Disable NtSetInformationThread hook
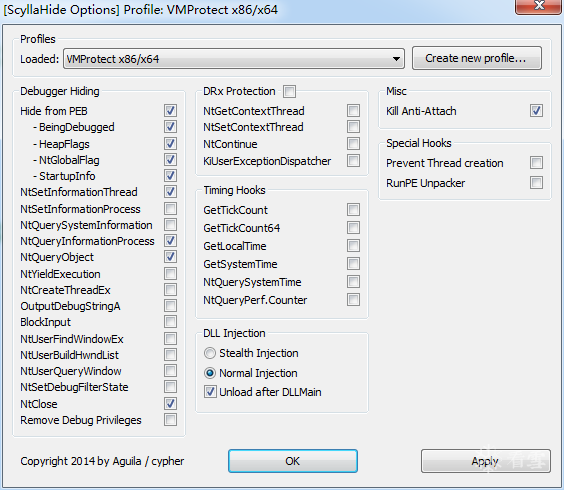 (x=170, y=191)
